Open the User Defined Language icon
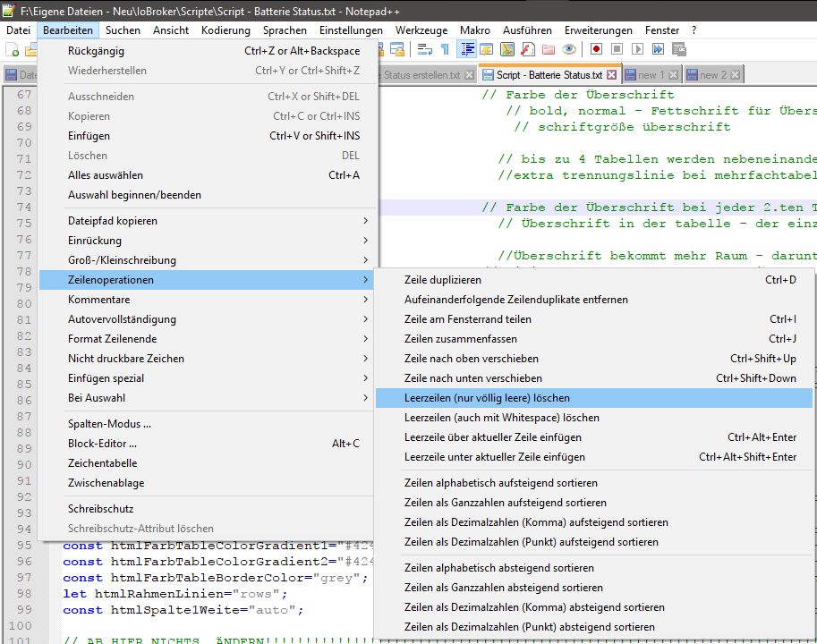817x644 pixels. point(487,49)
